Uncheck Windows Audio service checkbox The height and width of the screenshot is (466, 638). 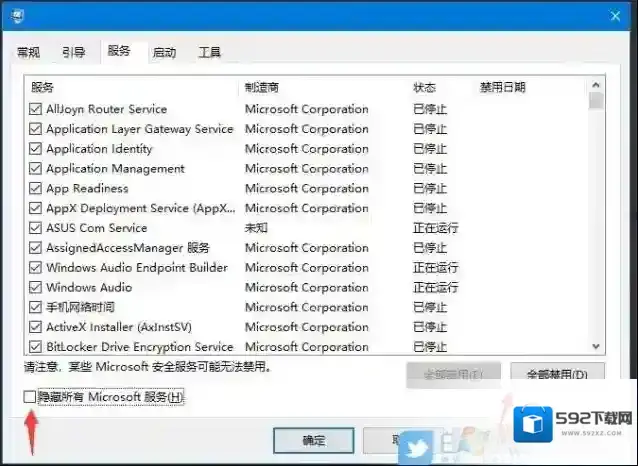(36, 287)
